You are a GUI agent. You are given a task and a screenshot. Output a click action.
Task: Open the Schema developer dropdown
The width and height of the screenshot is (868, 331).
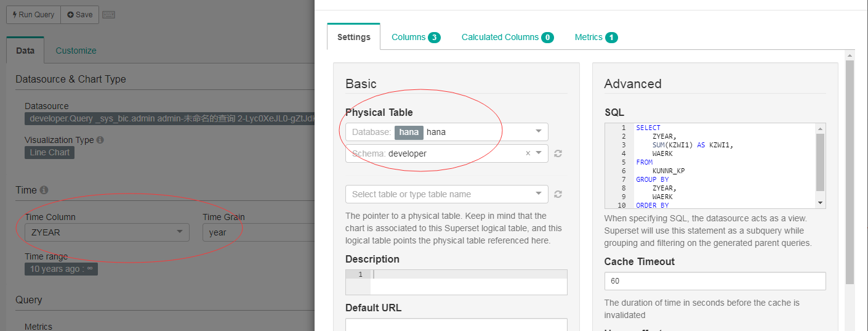[447, 153]
